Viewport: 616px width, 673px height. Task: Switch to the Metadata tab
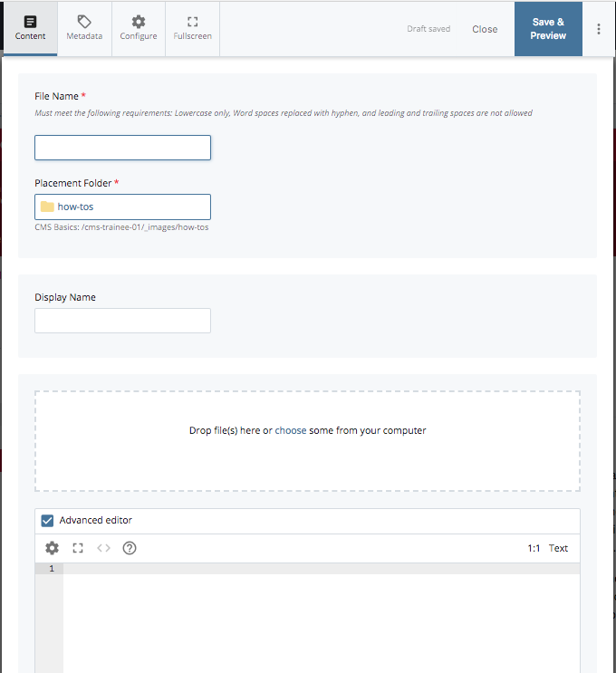click(x=84, y=28)
